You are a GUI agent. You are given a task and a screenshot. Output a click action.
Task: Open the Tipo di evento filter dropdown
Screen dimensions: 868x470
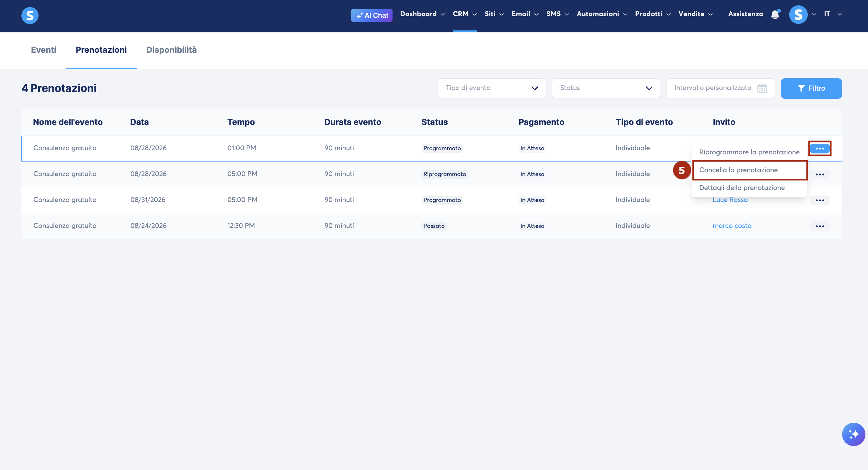coord(491,88)
